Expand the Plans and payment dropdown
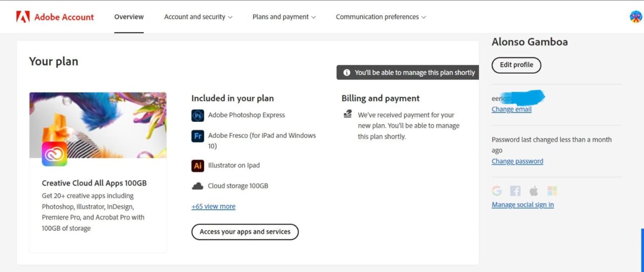The image size is (644, 272). click(284, 17)
